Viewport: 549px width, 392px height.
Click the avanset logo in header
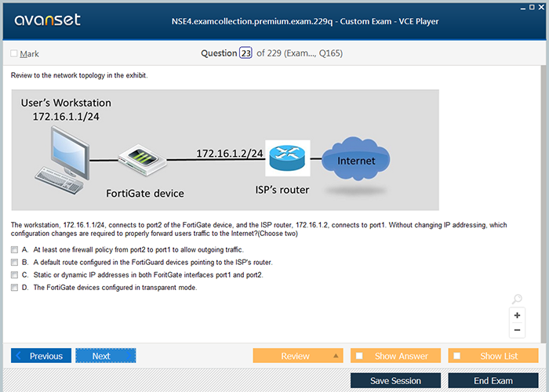pos(47,20)
